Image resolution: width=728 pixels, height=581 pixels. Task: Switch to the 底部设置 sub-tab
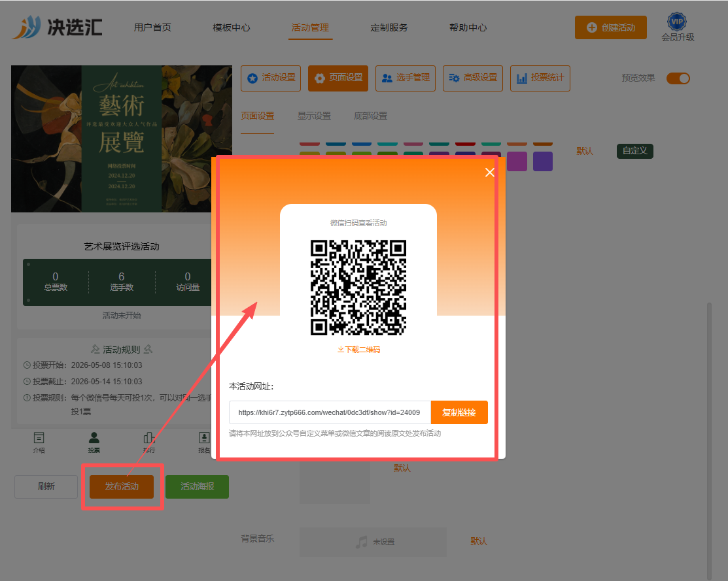(x=370, y=116)
